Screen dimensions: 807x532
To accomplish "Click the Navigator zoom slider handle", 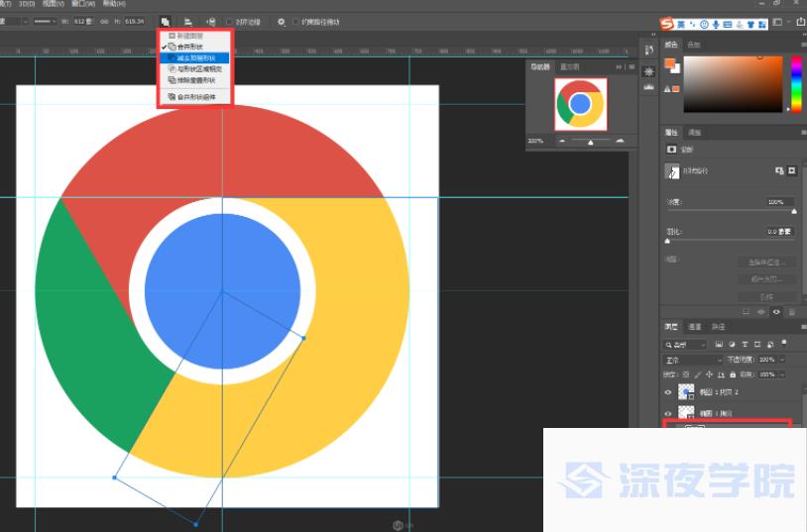I will pos(591,142).
